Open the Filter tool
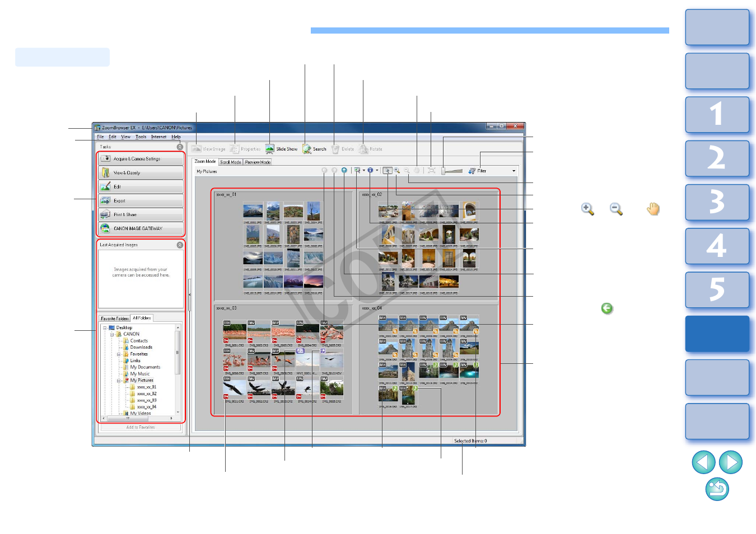 [478, 171]
